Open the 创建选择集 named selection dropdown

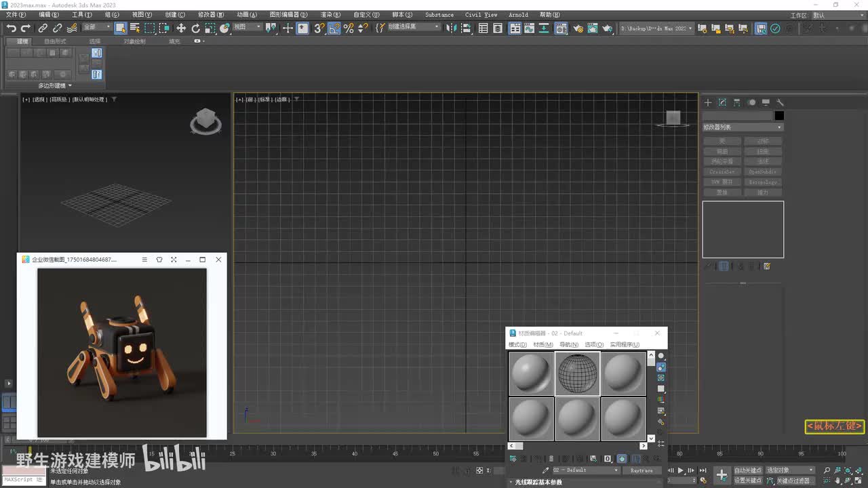[x=413, y=27]
